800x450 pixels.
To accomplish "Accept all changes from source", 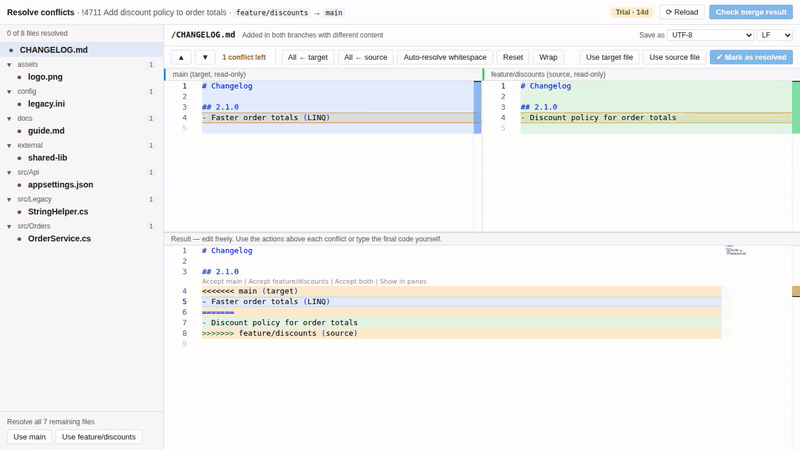I will click(365, 57).
